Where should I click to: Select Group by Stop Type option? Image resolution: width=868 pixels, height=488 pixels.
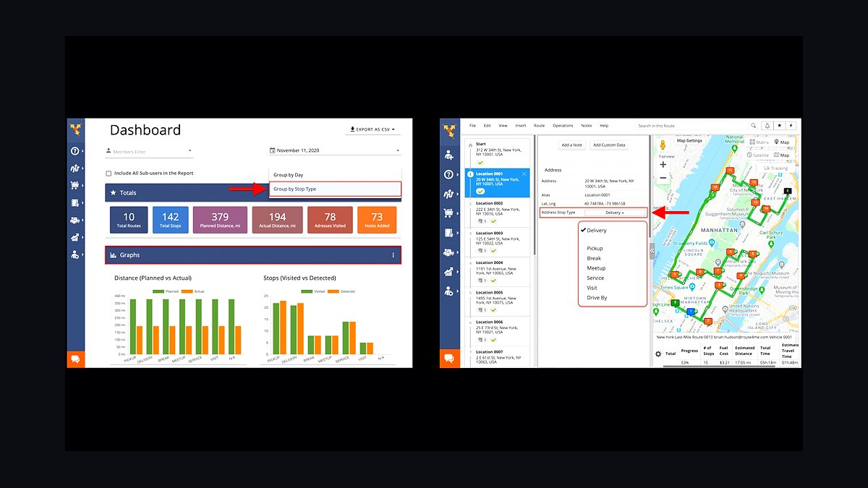(x=334, y=189)
